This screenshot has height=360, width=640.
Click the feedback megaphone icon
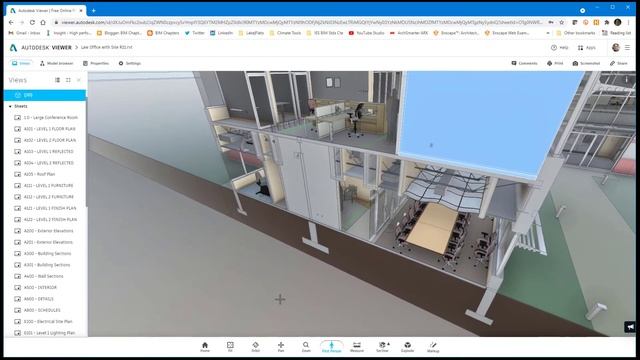point(630,327)
